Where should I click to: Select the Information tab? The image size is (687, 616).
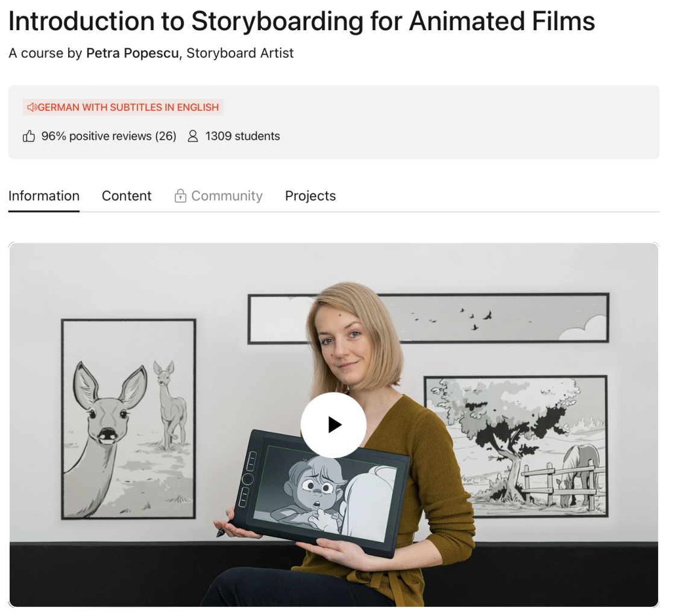tap(43, 196)
